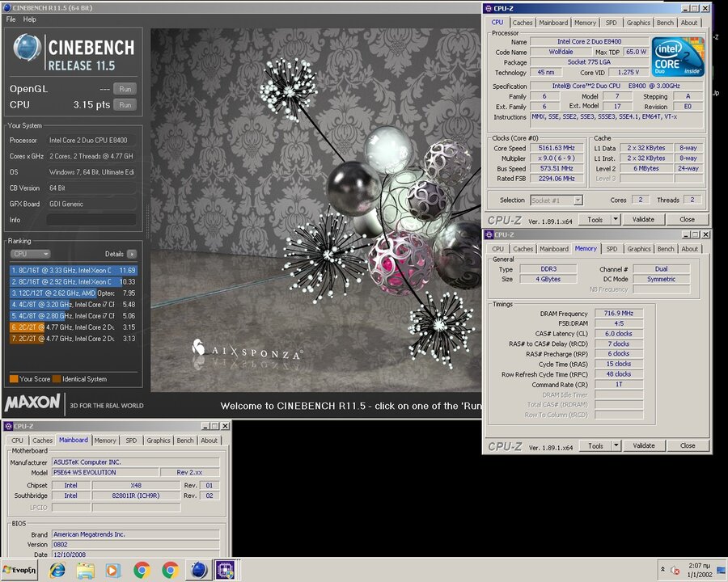Open Caches tab in CPU-Z Timings window
Screen dimensions: 728x582
523,249
